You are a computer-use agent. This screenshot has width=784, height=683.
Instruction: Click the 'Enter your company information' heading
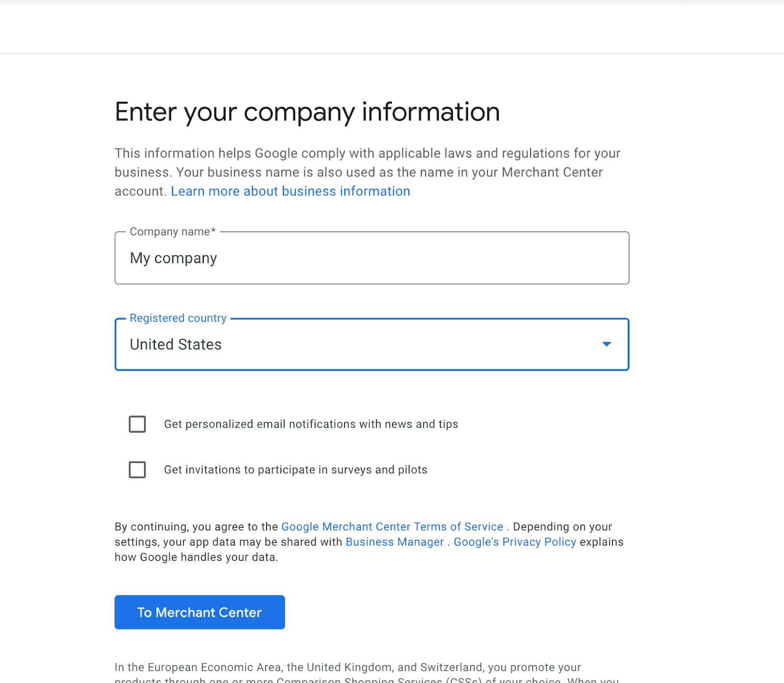(307, 112)
